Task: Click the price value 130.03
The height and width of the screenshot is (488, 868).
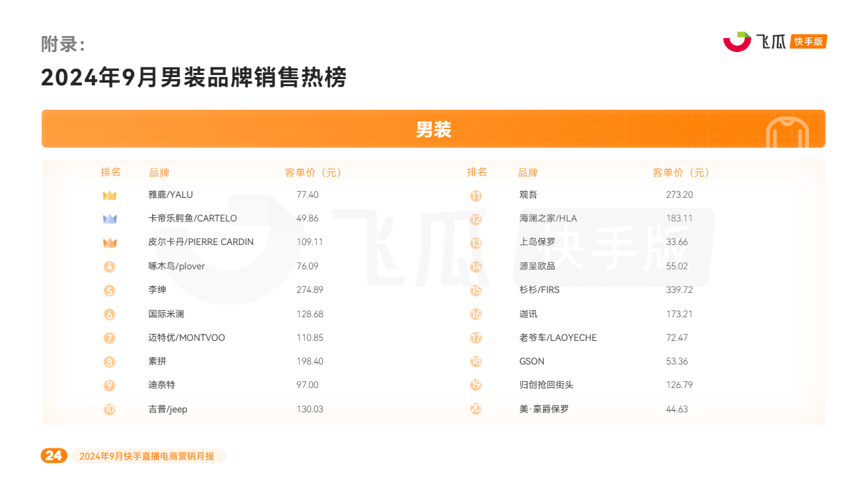Action: tap(310, 410)
